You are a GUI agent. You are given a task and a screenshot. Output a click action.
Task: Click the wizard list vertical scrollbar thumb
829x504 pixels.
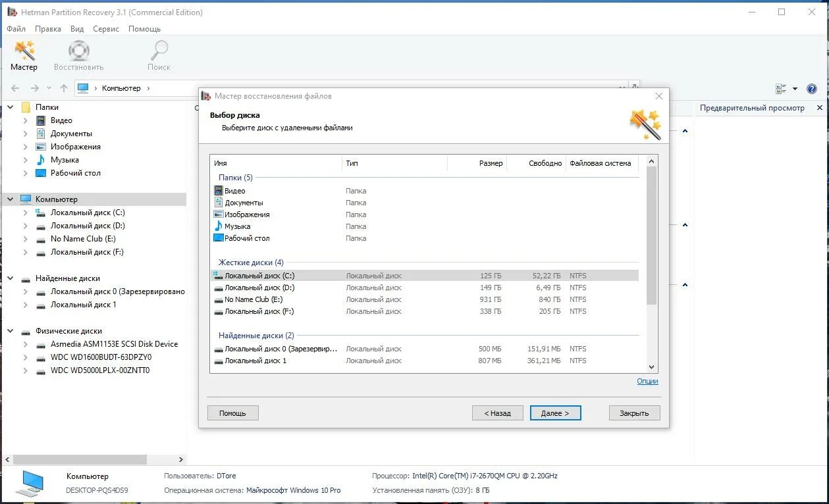pos(651,236)
